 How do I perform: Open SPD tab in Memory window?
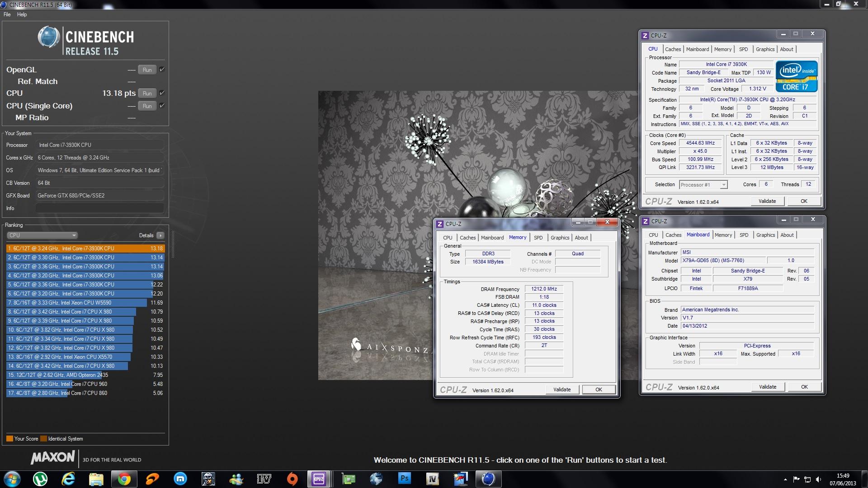click(538, 238)
